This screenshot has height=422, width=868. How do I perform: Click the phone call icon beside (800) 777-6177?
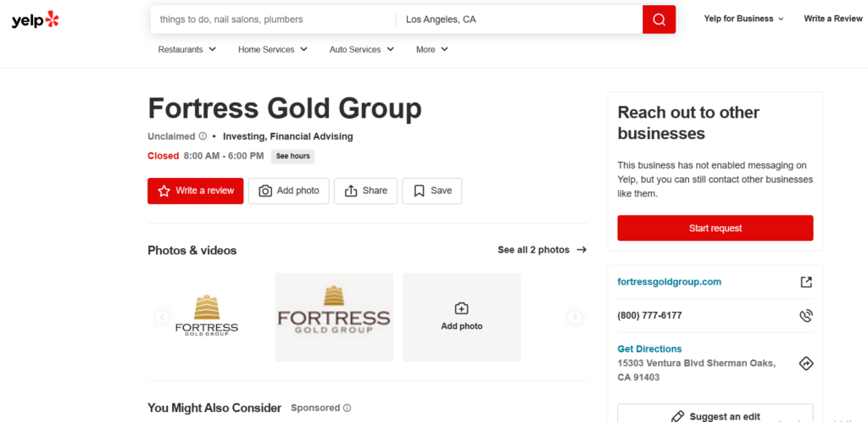pos(806,316)
